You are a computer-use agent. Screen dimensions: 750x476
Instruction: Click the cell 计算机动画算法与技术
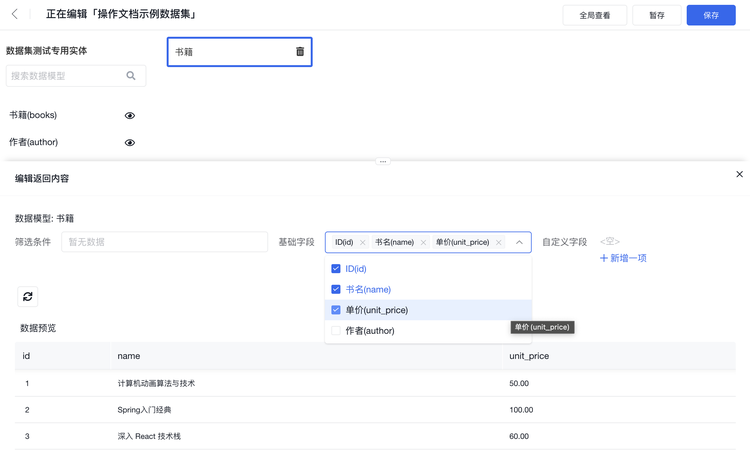click(x=156, y=383)
